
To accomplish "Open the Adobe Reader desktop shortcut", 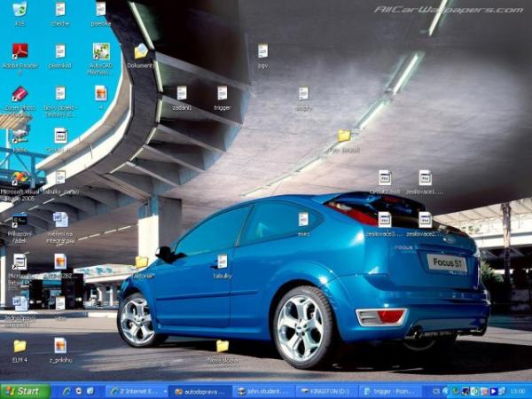I will click(20, 51).
